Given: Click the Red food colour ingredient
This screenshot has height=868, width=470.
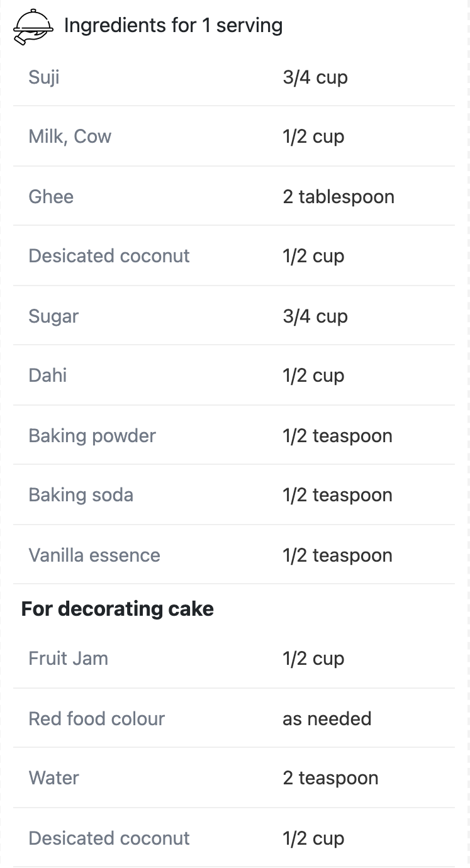Looking at the screenshot, I should 97,718.
